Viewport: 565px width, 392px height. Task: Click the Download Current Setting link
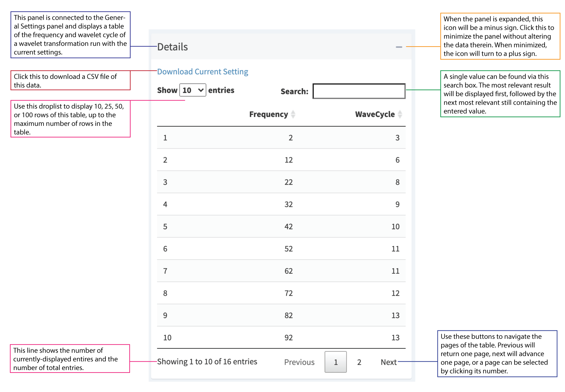(203, 72)
